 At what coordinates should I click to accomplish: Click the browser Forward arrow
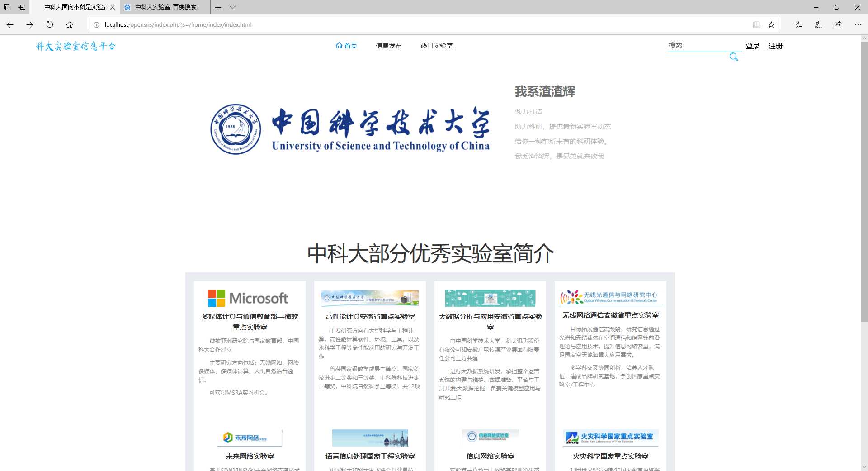pyautogui.click(x=30, y=24)
